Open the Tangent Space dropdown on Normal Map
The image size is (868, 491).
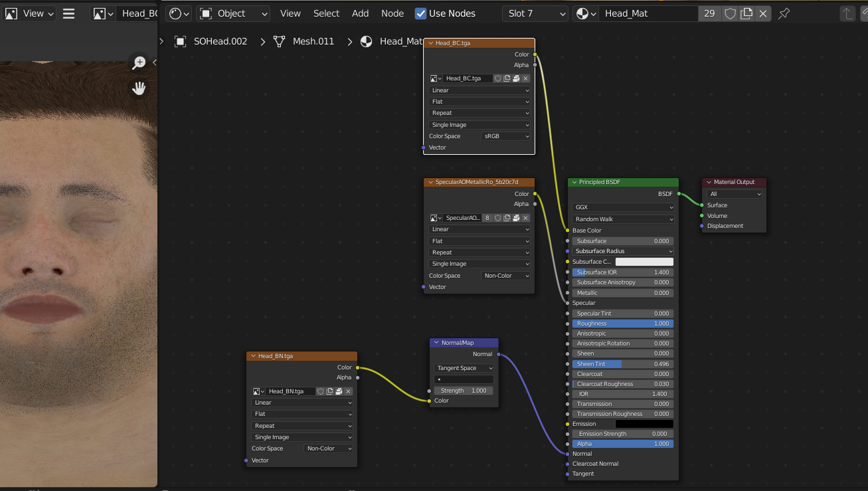[464, 368]
